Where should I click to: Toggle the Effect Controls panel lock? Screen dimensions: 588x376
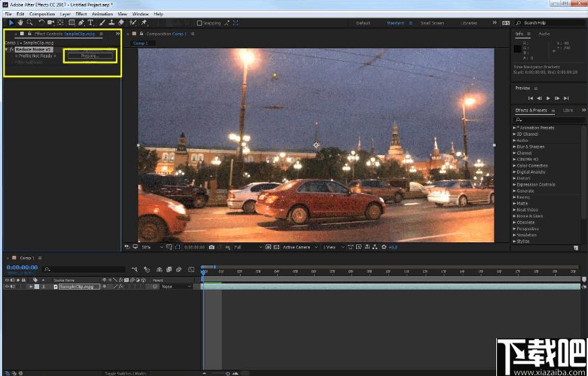coord(29,34)
